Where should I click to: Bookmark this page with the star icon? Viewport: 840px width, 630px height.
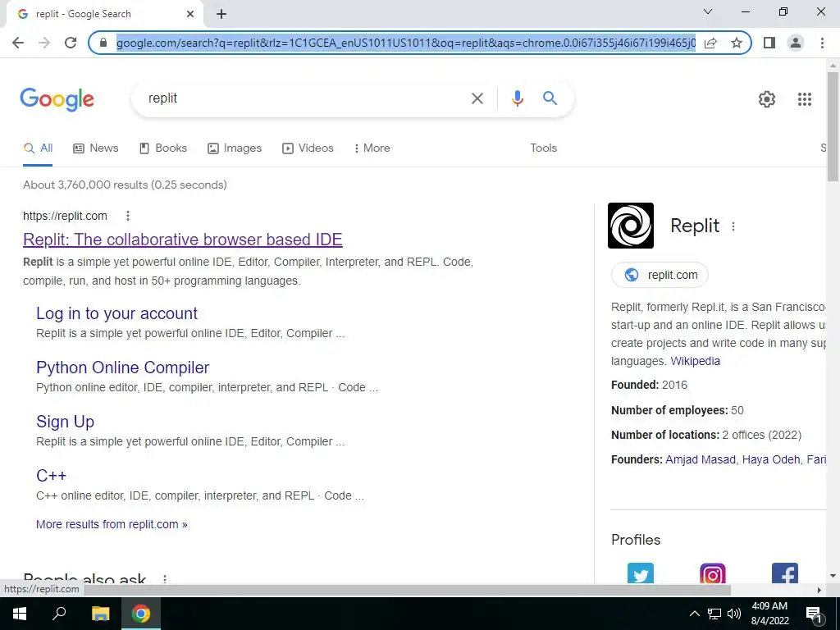pyautogui.click(x=737, y=43)
